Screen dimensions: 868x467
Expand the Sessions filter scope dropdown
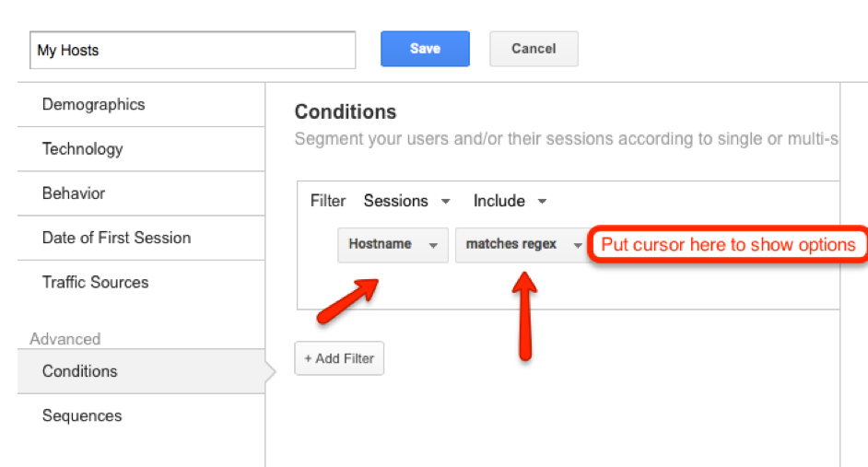[x=406, y=201]
